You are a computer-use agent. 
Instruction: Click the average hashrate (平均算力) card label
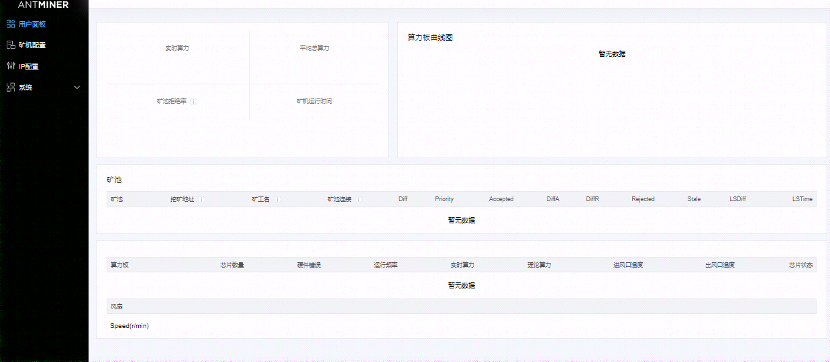[314, 48]
